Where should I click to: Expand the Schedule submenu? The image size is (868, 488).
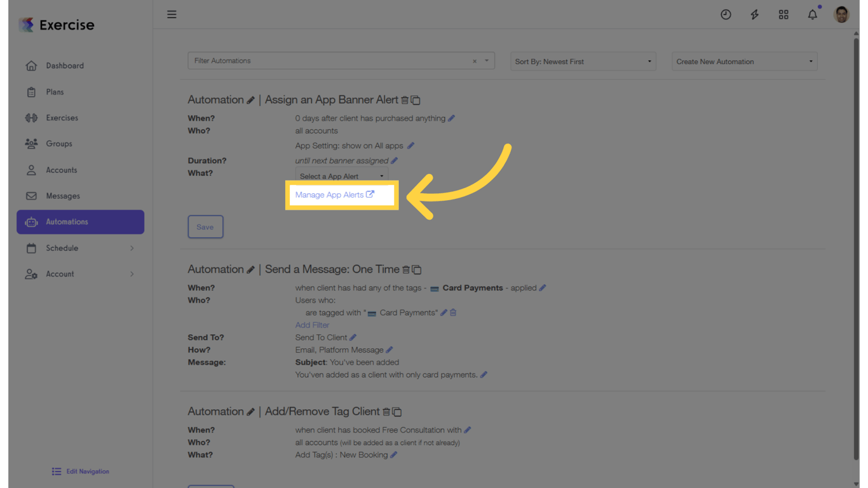click(x=132, y=248)
